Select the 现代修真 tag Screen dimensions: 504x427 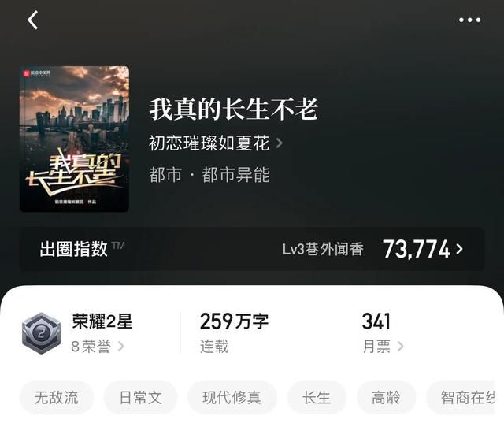point(232,397)
